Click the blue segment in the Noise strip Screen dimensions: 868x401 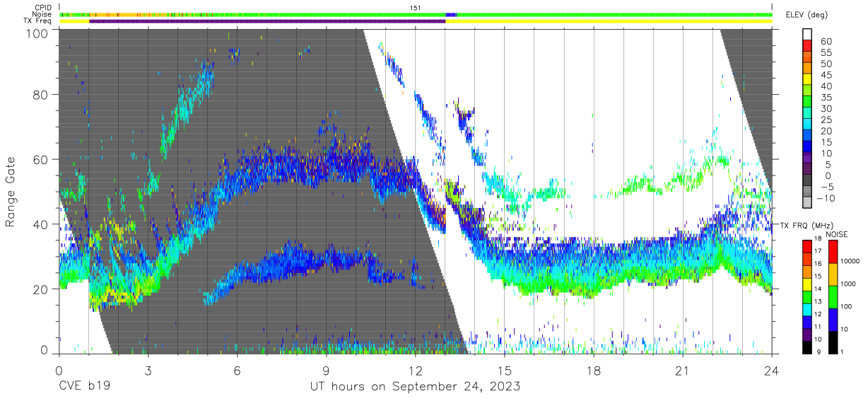(x=451, y=14)
